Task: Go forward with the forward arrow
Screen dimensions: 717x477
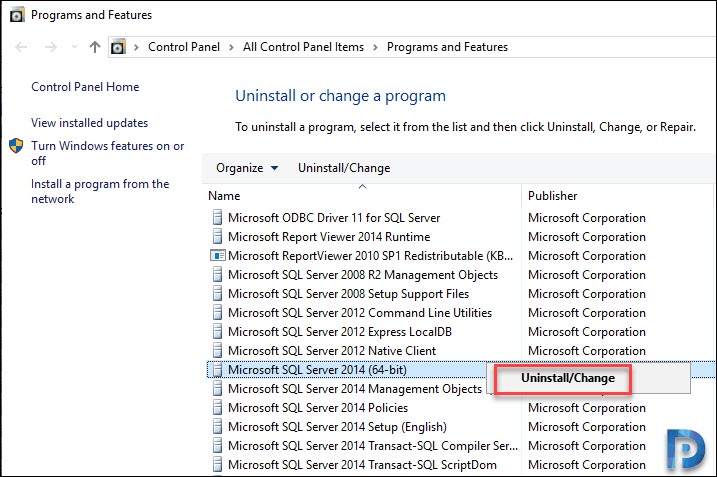Action: (50, 47)
